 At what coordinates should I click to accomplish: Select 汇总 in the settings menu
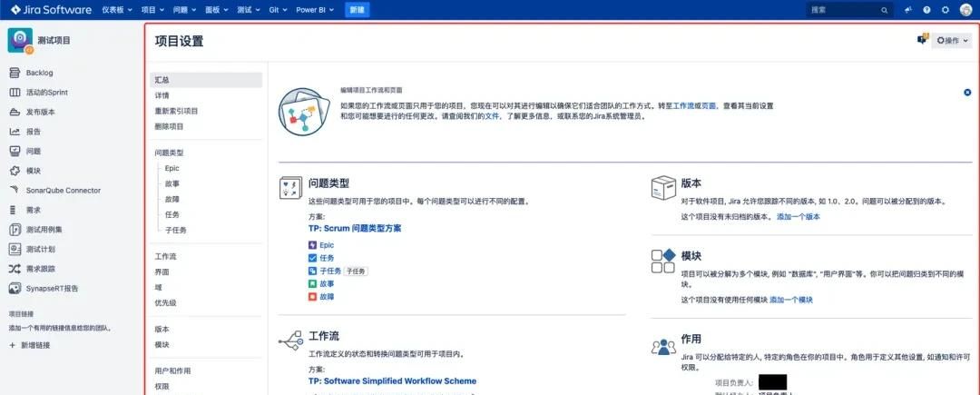point(206,80)
